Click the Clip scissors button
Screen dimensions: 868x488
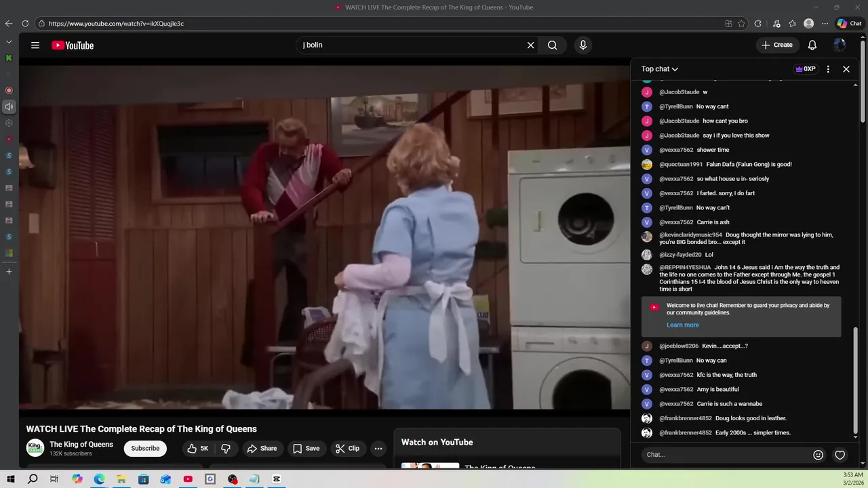pyautogui.click(x=347, y=448)
